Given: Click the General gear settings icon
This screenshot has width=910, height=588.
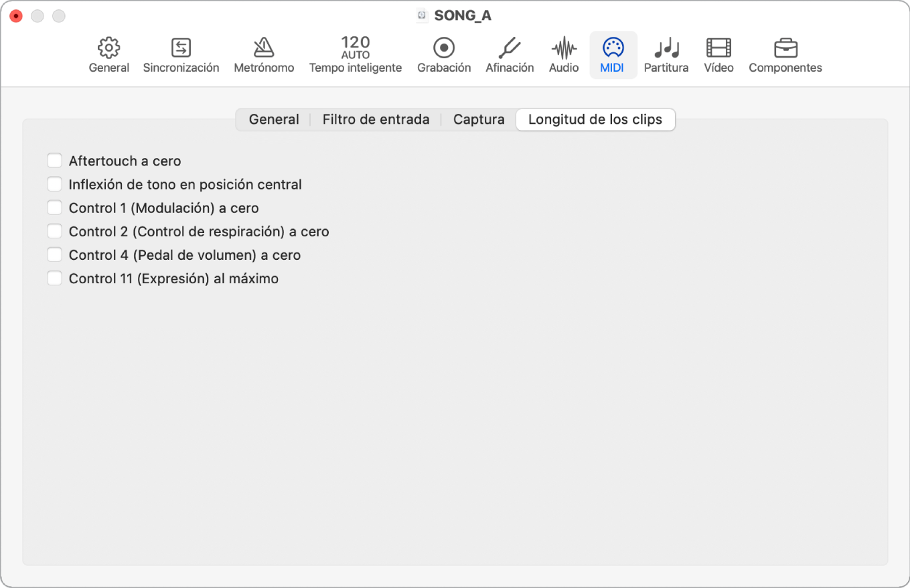Looking at the screenshot, I should 108,54.
